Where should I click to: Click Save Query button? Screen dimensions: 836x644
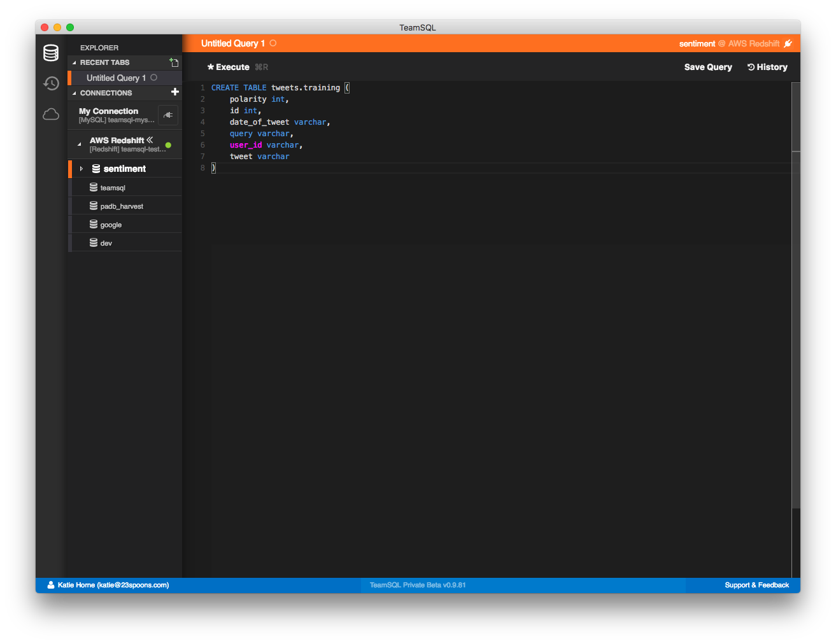[x=707, y=67]
